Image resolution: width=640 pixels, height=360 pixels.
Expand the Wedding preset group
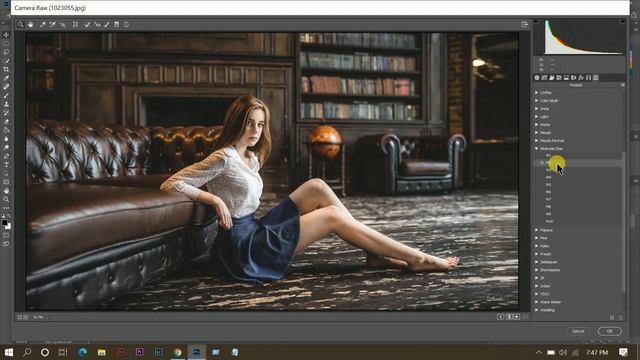[x=537, y=310]
